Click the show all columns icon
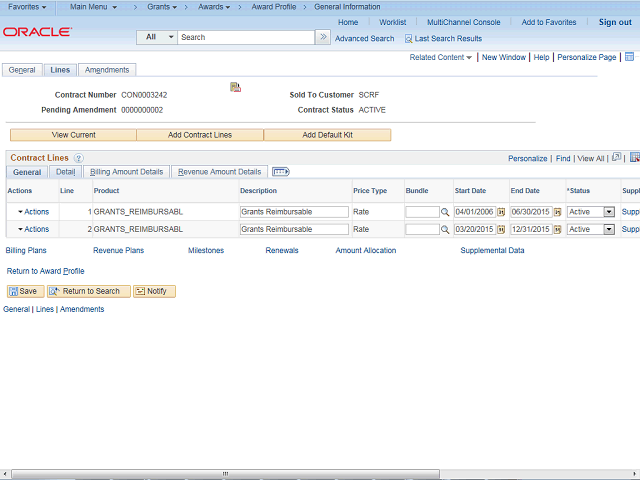Image resolution: width=640 pixels, height=480 pixels. (281, 172)
